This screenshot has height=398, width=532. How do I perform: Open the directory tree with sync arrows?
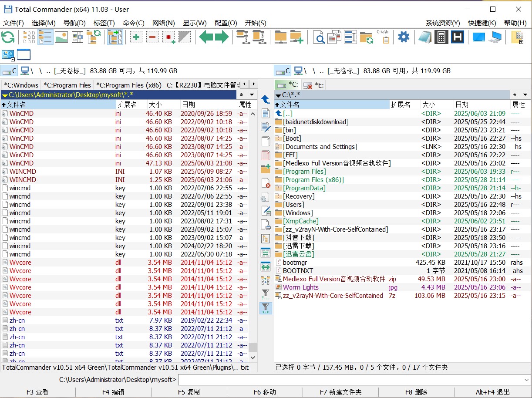click(94, 37)
